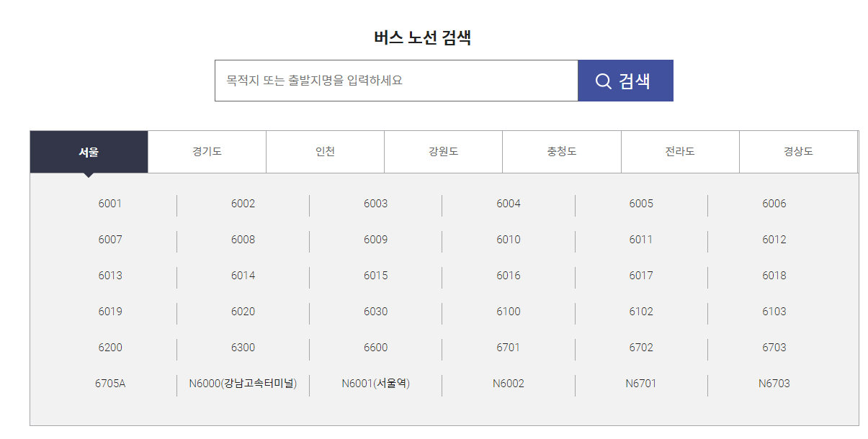This screenshot has width=868, height=439.
Task: Open night bus route N6002
Action: [509, 384]
